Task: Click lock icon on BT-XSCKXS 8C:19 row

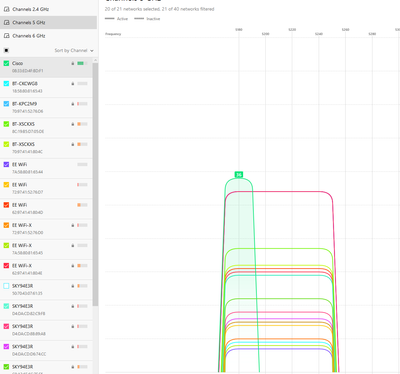Action: click(x=73, y=124)
